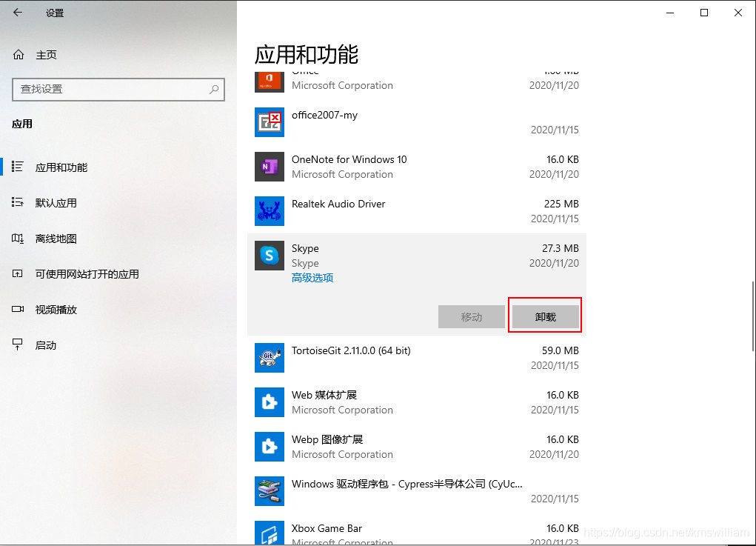Image resolution: width=756 pixels, height=546 pixels.
Task: Open 视频播放 settings page
Action: point(56,310)
